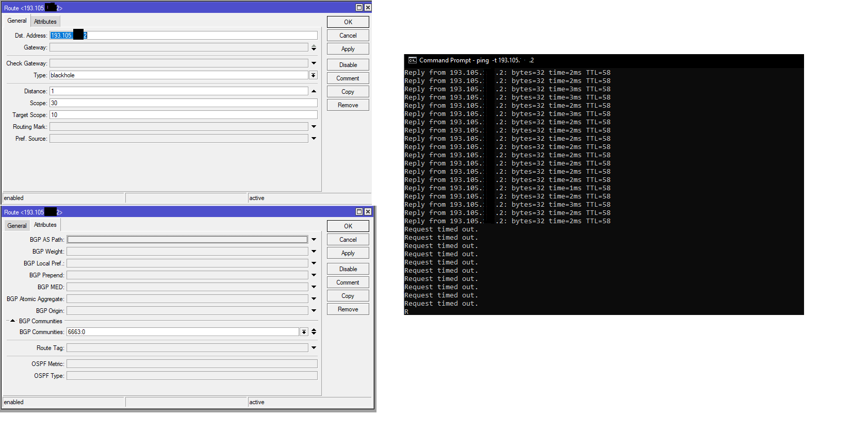Viewport: 868px width, 432px height.
Task: Apply changes in the top Route window
Action: click(x=348, y=49)
